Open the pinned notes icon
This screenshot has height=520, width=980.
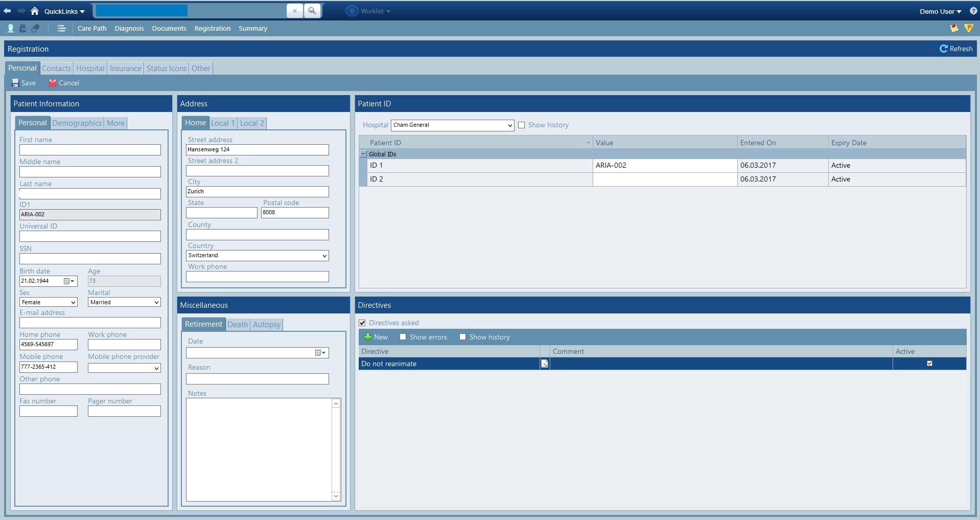(x=953, y=28)
